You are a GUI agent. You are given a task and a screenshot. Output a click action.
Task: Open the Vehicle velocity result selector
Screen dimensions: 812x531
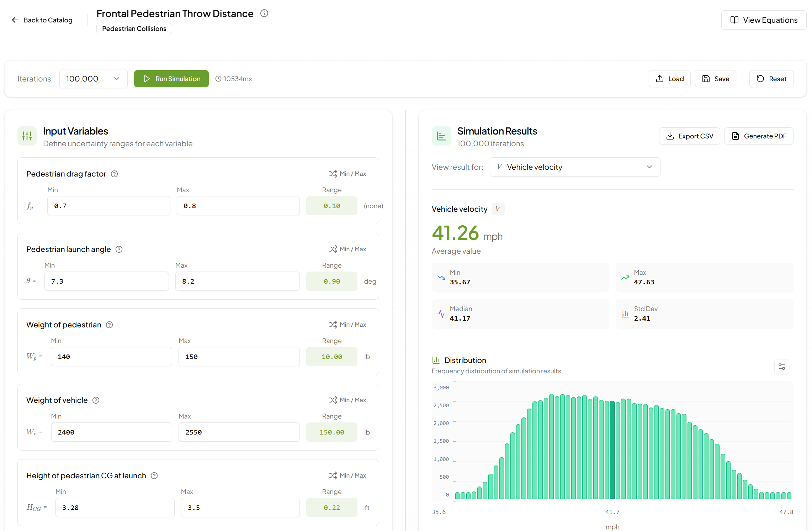(574, 167)
